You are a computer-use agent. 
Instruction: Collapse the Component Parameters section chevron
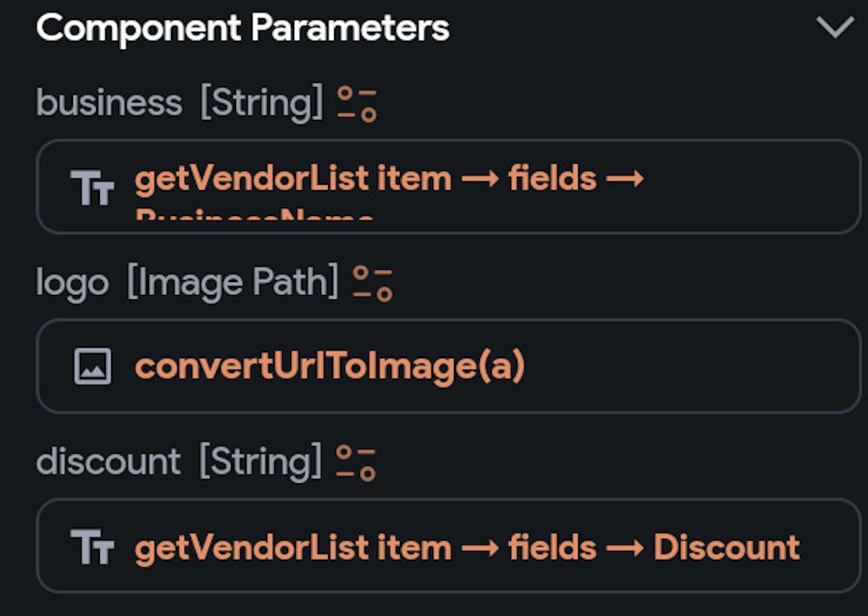(835, 27)
